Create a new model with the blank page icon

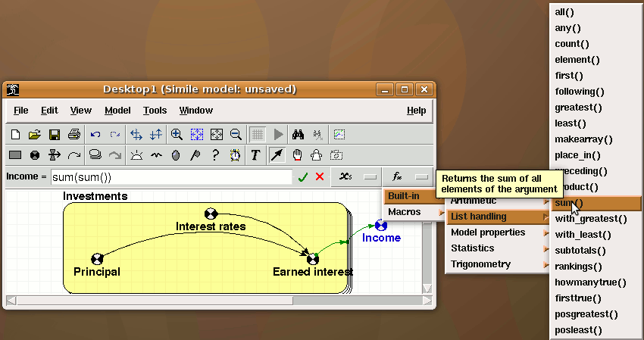click(x=15, y=134)
